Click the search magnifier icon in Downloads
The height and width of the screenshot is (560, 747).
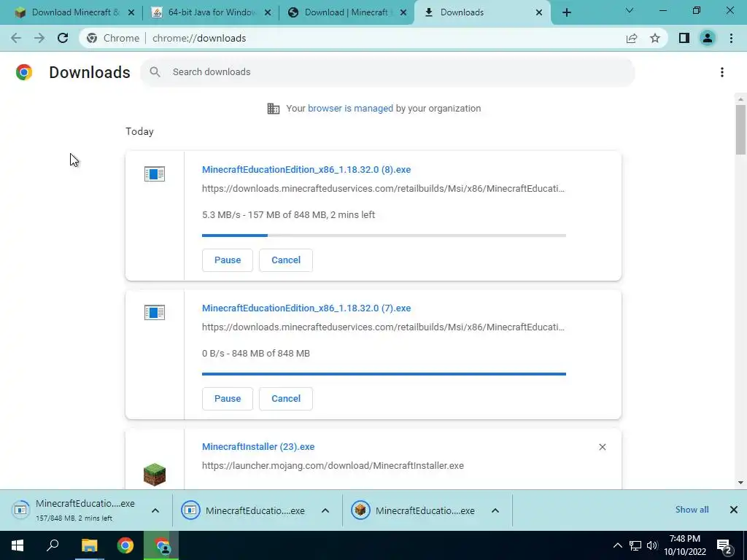tap(155, 72)
